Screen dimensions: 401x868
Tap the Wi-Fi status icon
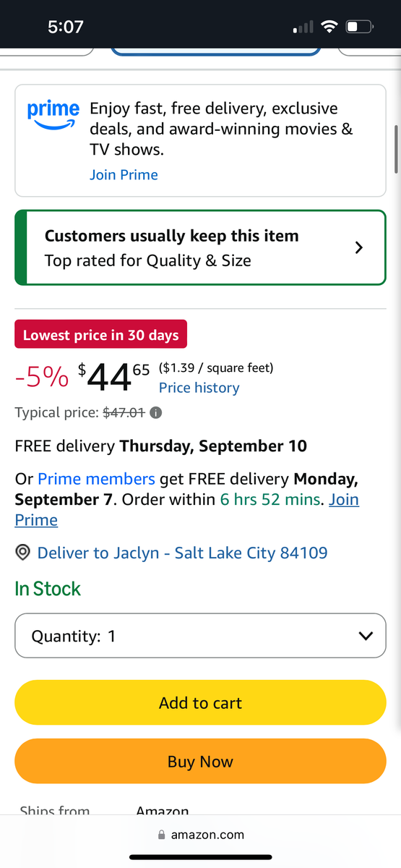pyautogui.click(x=330, y=27)
